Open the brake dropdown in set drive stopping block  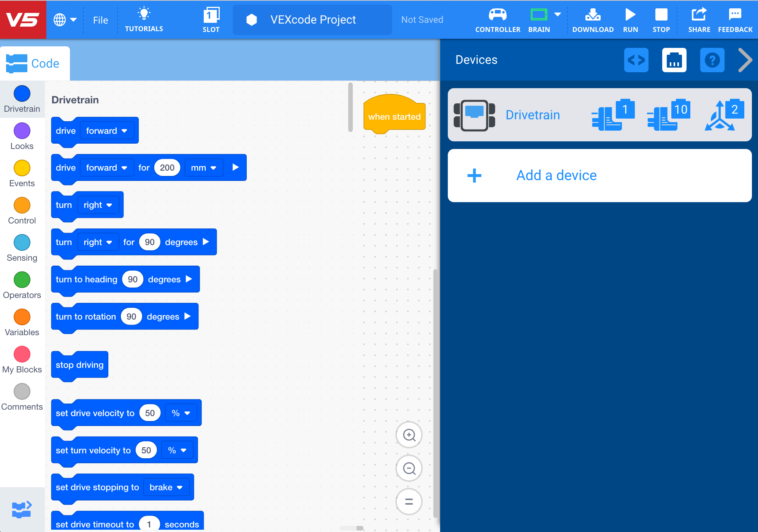click(166, 487)
